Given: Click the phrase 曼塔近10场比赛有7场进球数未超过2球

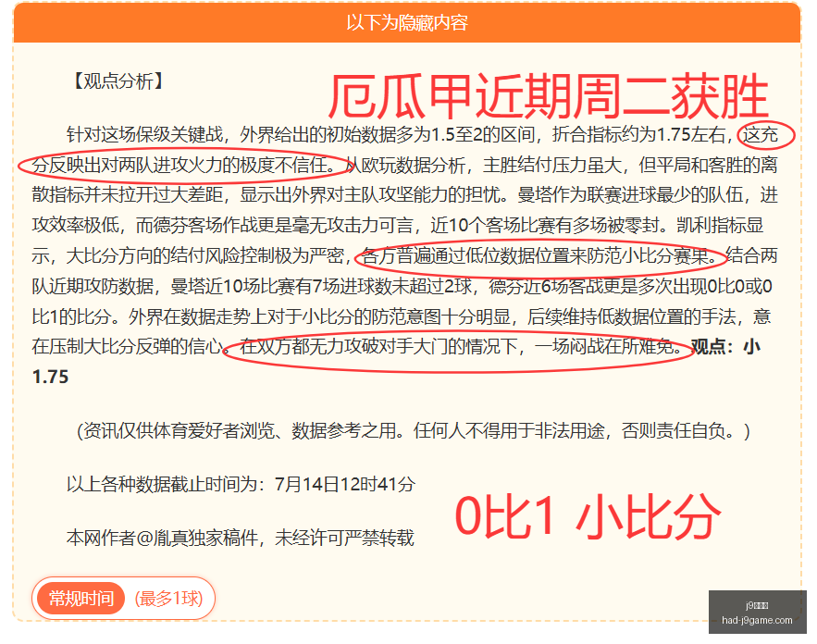Looking at the screenshot, I should [321, 286].
